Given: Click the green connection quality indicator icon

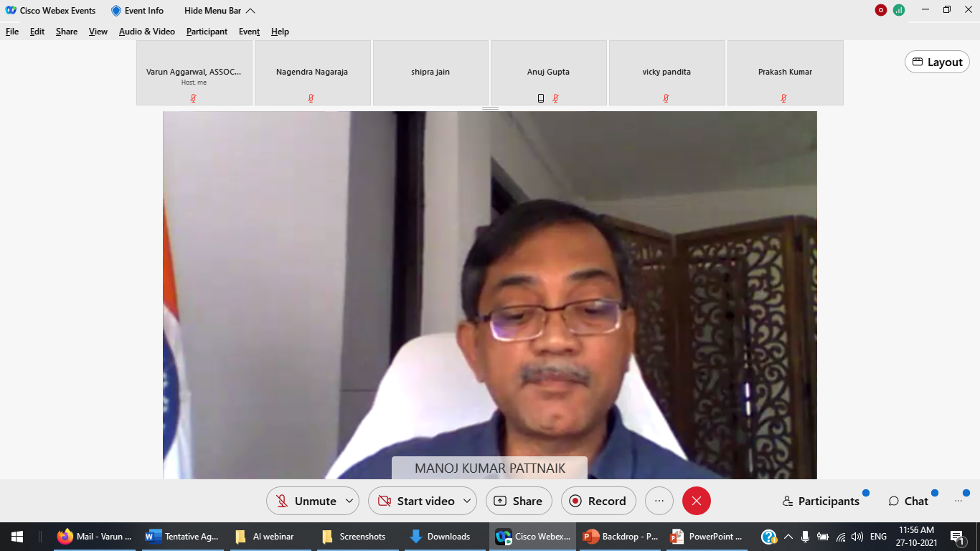Looking at the screenshot, I should pyautogui.click(x=899, y=10).
